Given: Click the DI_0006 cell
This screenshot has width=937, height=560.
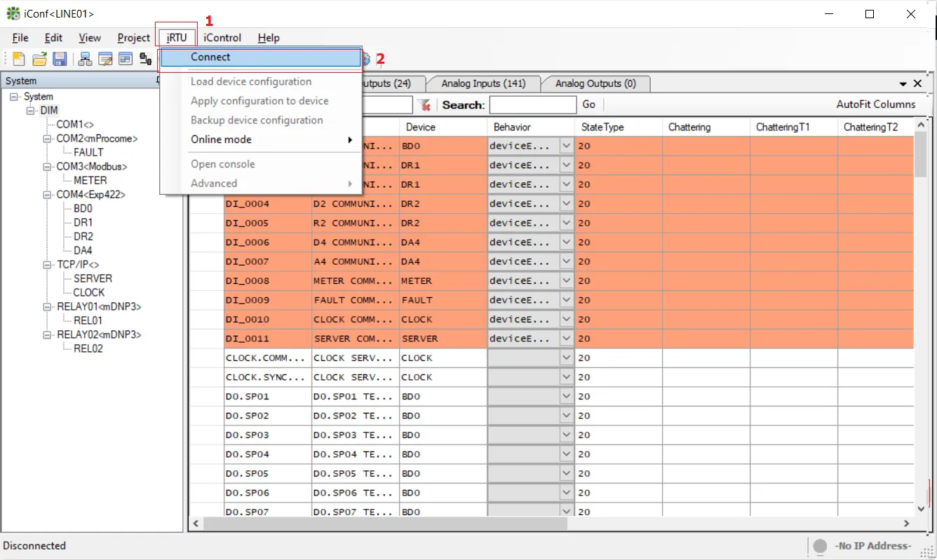Looking at the screenshot, I should coord(268,243).
